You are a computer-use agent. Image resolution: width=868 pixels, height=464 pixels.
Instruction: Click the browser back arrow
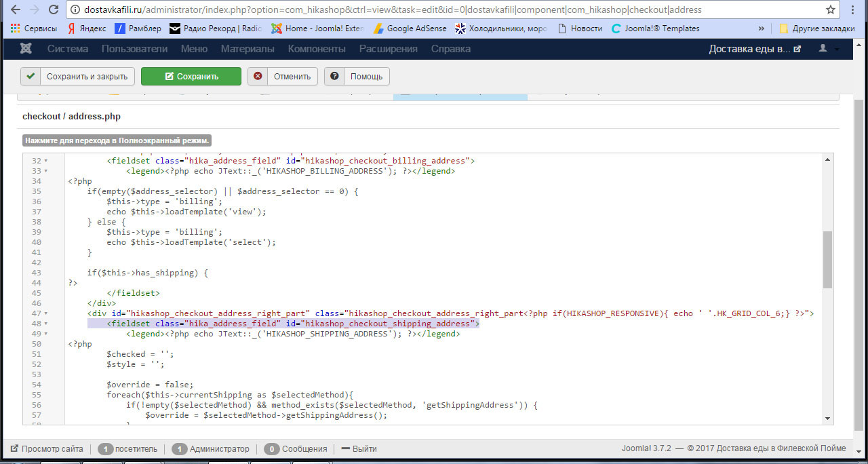point(15,9)
